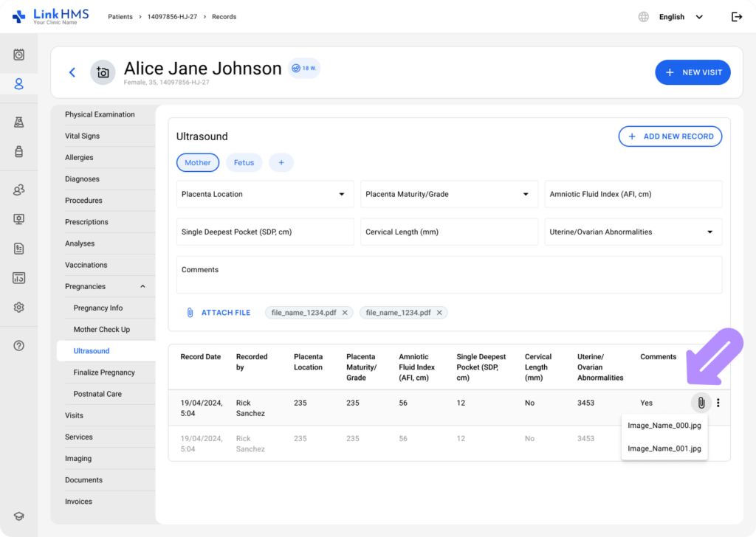
Task: Open the document checklist icon in sidebar
Action: pos(18,249)
